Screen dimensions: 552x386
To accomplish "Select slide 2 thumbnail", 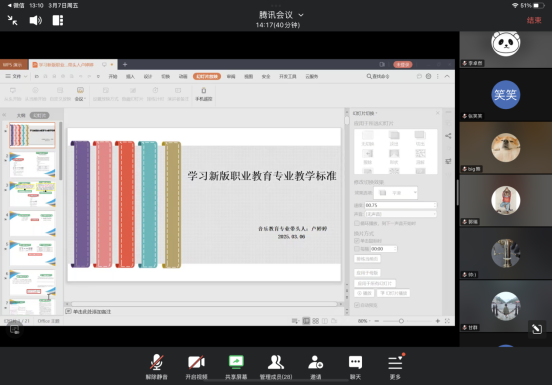I will click(x=32, y=164).
